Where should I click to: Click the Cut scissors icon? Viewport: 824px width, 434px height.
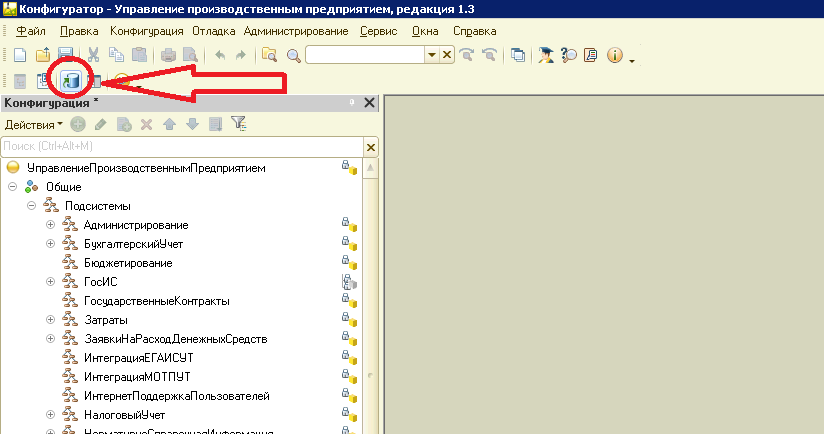[x=94, y=55]
